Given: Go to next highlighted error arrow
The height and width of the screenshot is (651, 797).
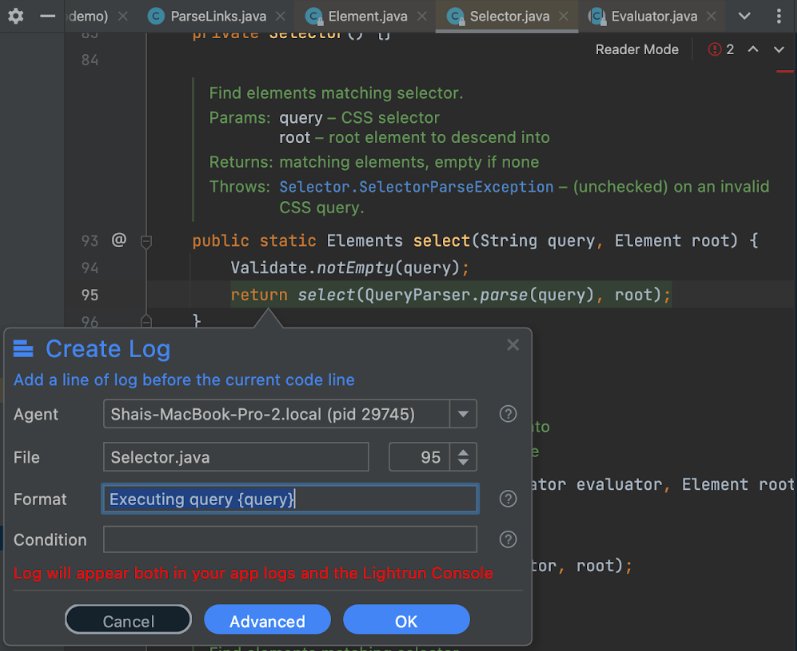Looking at the screenshot, I should click(779, 49).
